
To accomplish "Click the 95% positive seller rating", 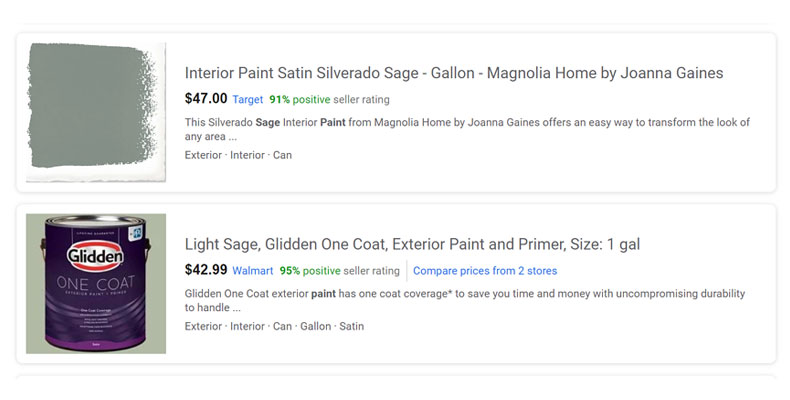I will coord(310,271).
